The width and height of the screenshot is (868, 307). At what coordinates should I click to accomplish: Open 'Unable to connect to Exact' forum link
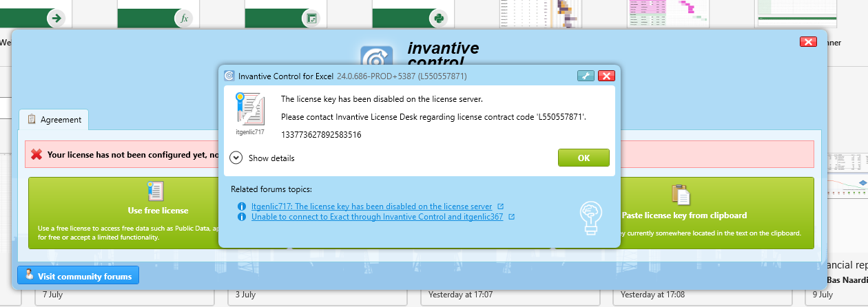378,217
